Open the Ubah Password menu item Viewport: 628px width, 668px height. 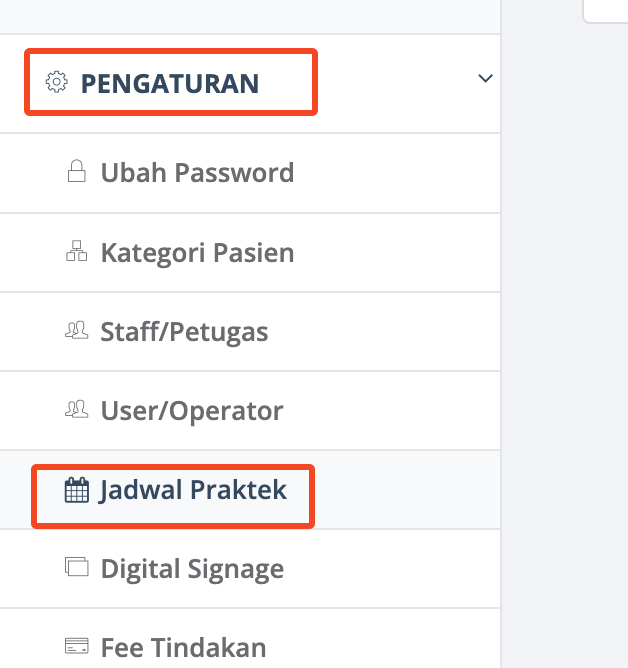[197, 173]
